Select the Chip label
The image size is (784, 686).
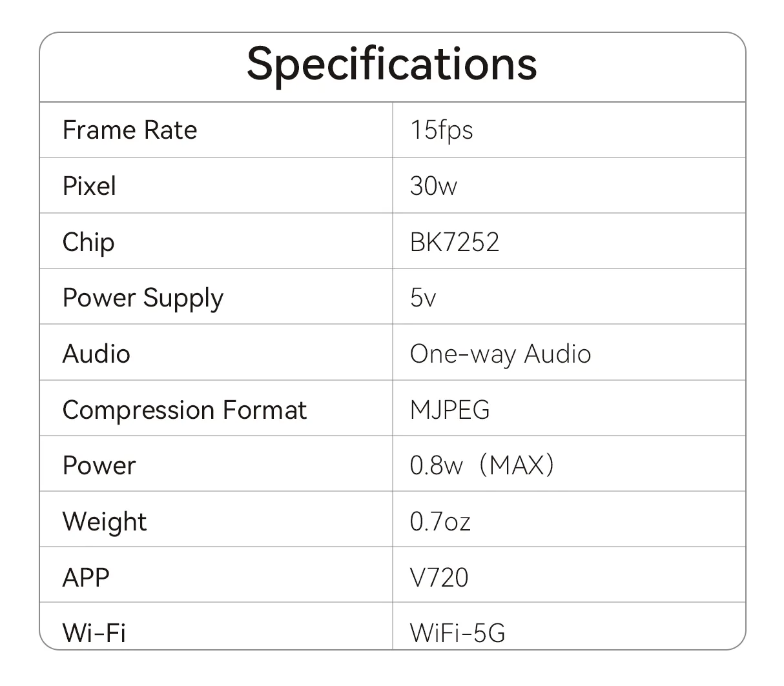[x=88, y=243]
